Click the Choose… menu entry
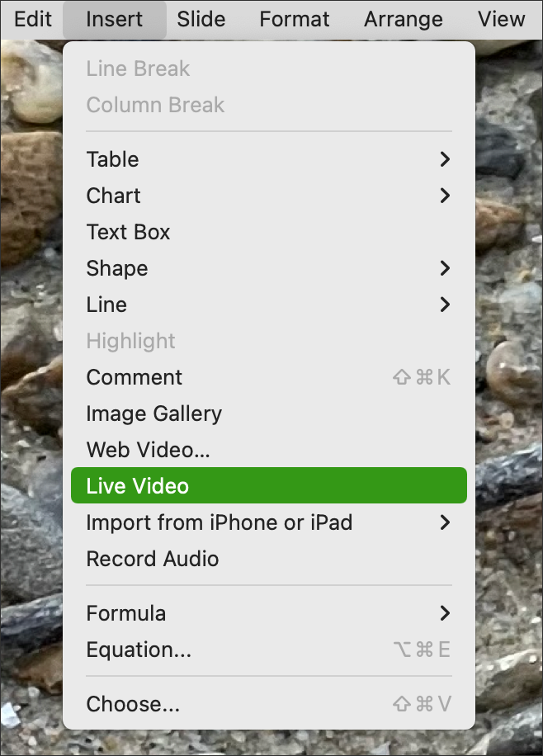 [x=268, y=704]
